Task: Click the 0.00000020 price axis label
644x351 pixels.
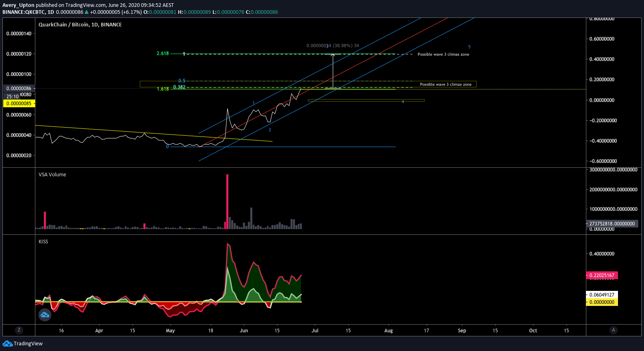Action: 19,156
